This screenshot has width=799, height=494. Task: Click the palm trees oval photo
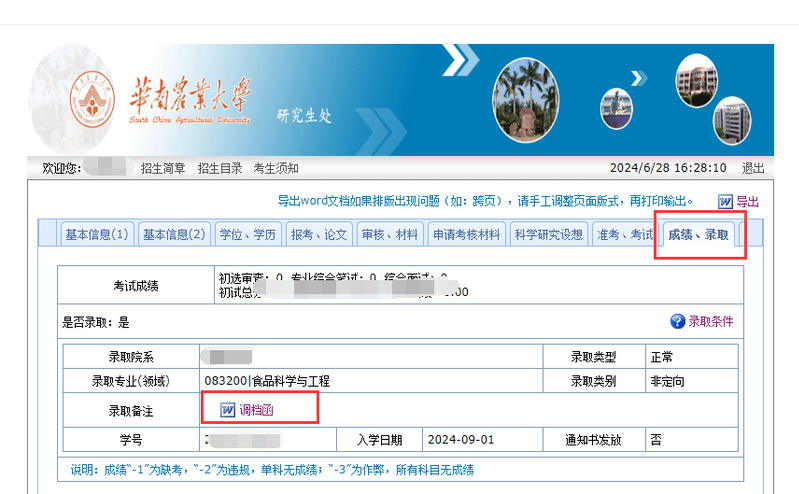(525, 100)
